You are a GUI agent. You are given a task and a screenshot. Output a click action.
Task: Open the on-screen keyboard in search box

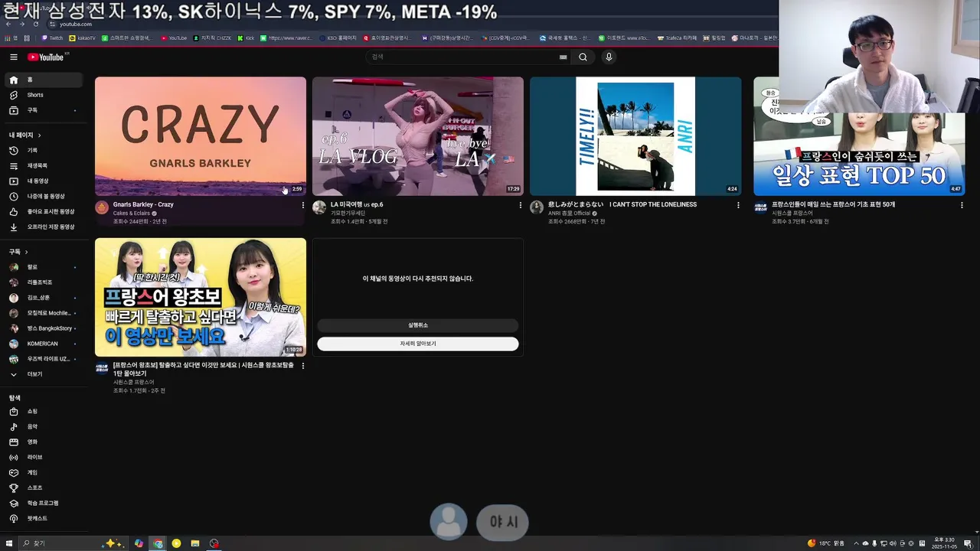click(563, 57)
